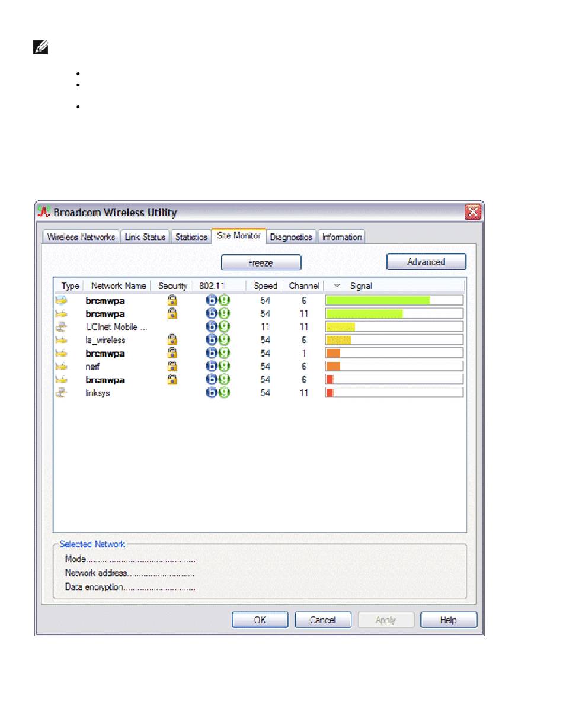Sort the list by Network Name header

(x=119, y=286)
